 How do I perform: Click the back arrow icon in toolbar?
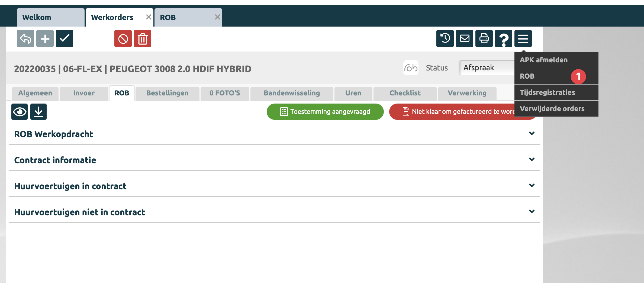click(x=25, y=38)
